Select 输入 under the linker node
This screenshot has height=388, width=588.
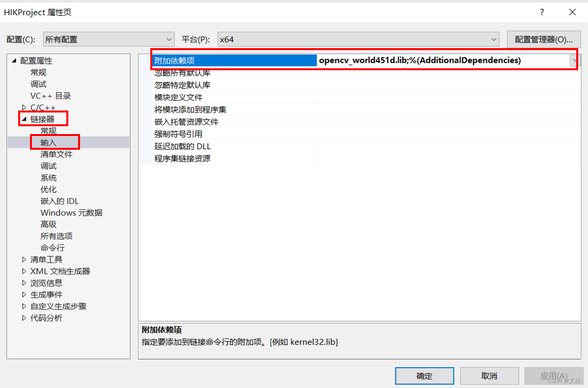point(48,142)
